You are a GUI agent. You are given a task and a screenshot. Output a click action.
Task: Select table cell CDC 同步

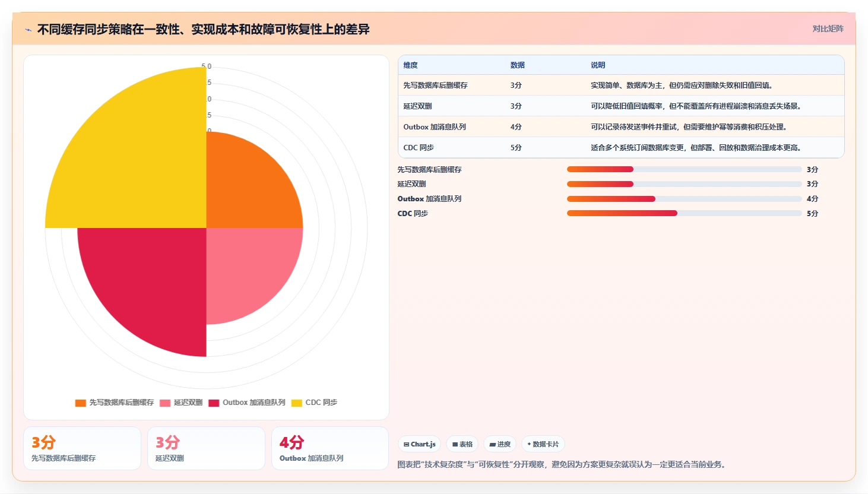pyautogui.click(x=418, y=148)
